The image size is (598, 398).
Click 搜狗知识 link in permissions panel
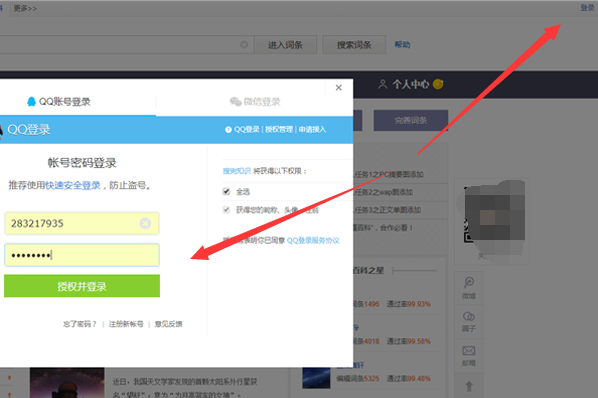coord(237,171)
